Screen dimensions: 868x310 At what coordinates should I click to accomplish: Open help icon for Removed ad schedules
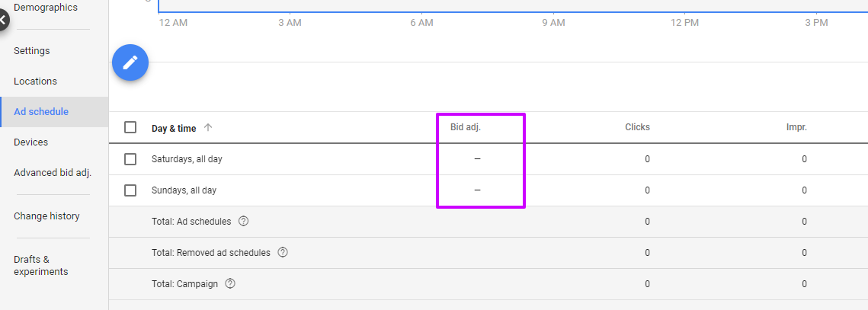click(283, 252)
